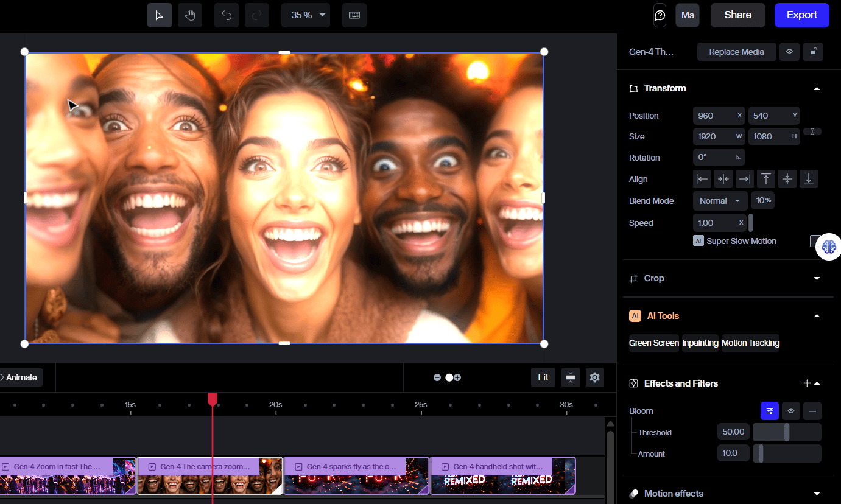Undo the last action
Viewport: 841px width, 504px height.
[x=226, y=15]
